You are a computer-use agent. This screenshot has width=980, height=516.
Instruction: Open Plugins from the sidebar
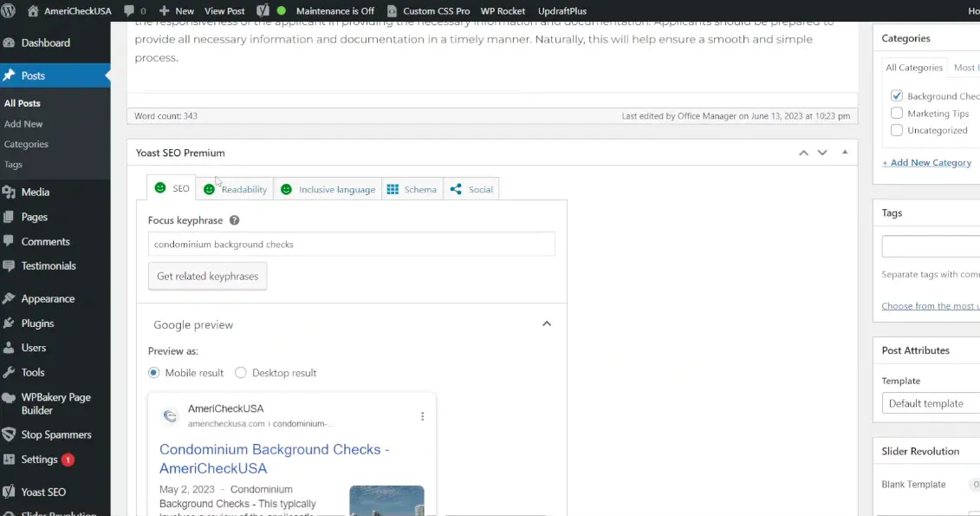(x=37, y=323)
